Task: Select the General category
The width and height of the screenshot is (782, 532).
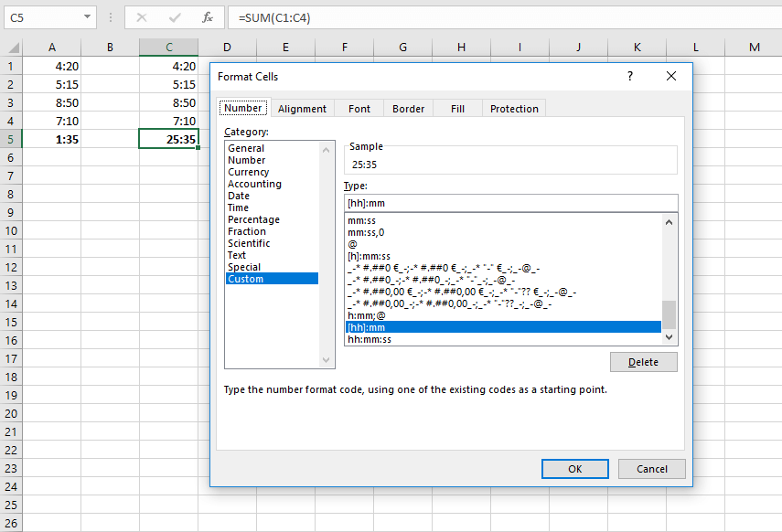Action: tap(273, 148)
